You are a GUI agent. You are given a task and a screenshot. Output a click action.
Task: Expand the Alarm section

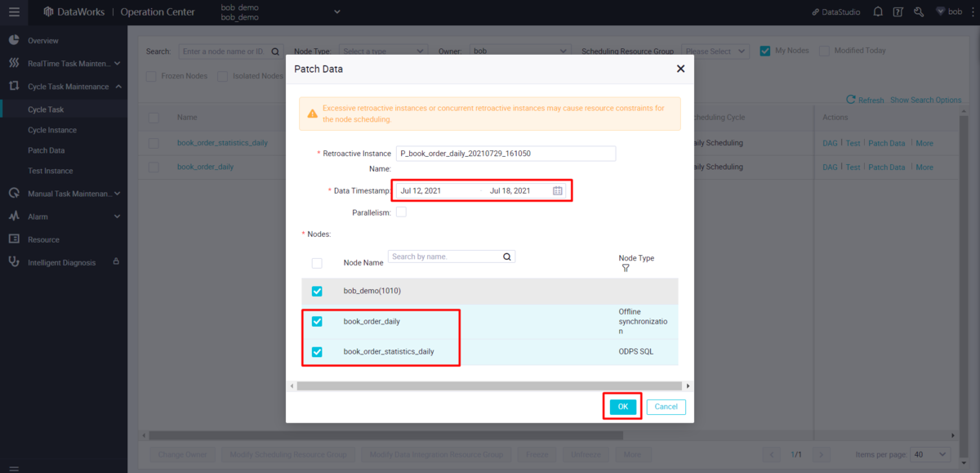pyautogui.click(x=117, y=216)
